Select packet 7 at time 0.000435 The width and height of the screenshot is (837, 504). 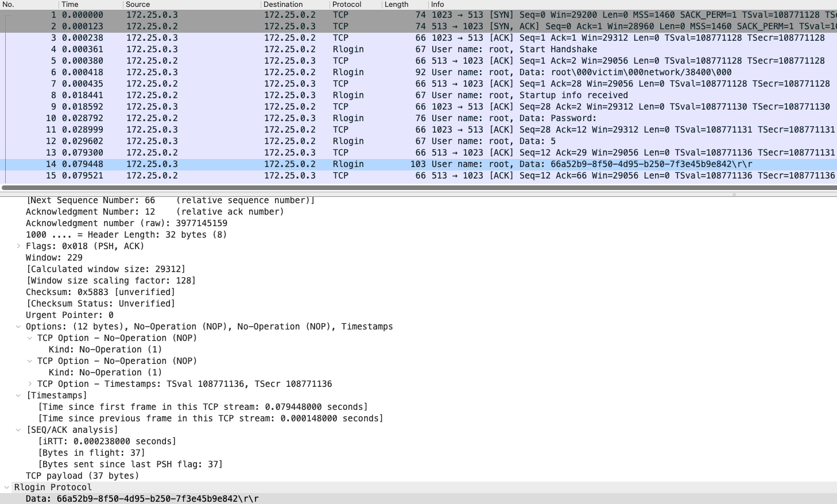click(418, 84)
